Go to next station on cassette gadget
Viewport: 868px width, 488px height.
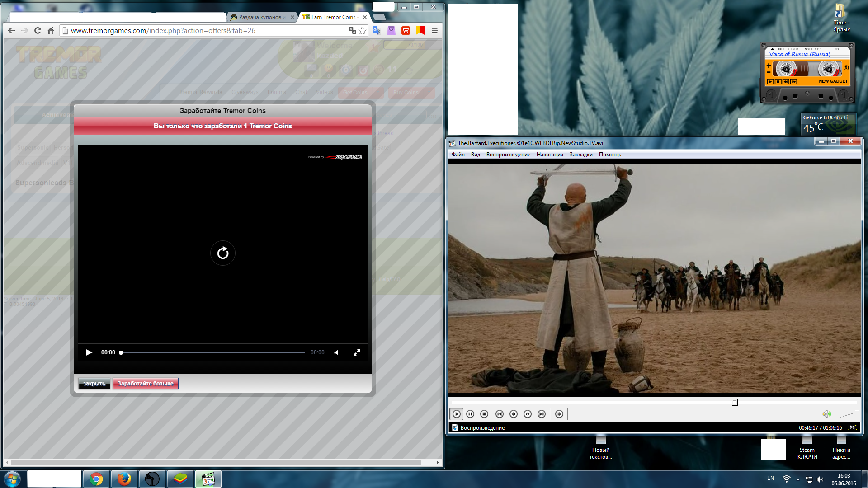point(794,82)
